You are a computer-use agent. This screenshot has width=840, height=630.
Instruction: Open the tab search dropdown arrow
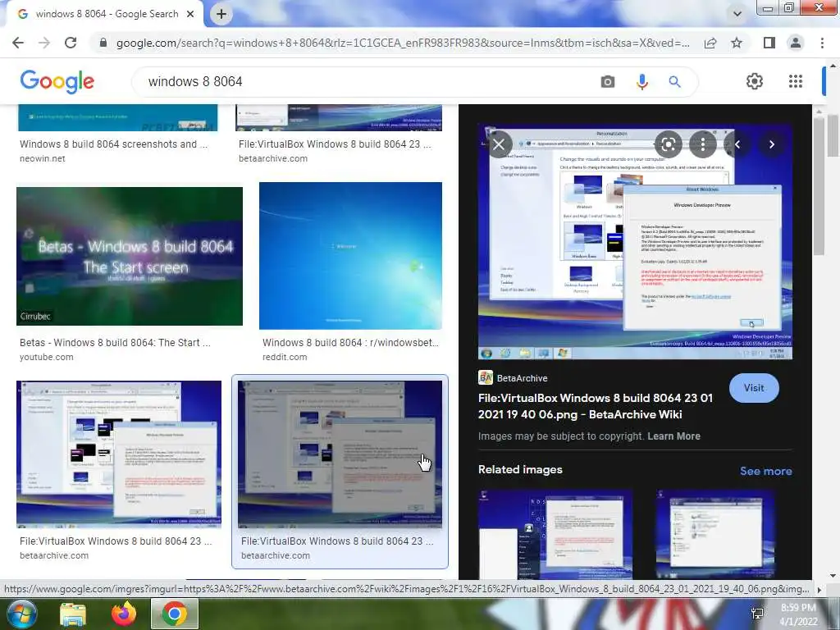737,14
